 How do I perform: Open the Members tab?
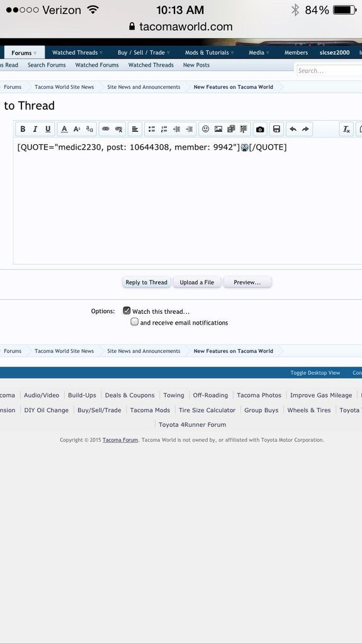click(x=296, y=52)
